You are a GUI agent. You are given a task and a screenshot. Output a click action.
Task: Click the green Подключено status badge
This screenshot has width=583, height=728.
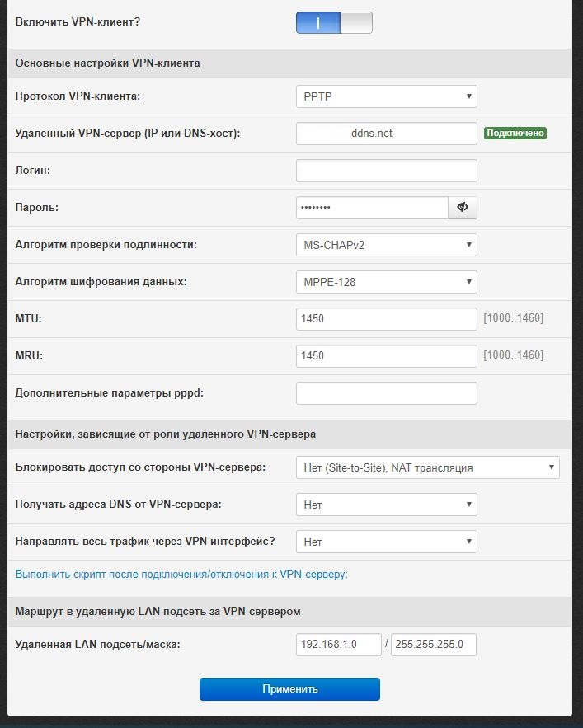click(516, 133)
